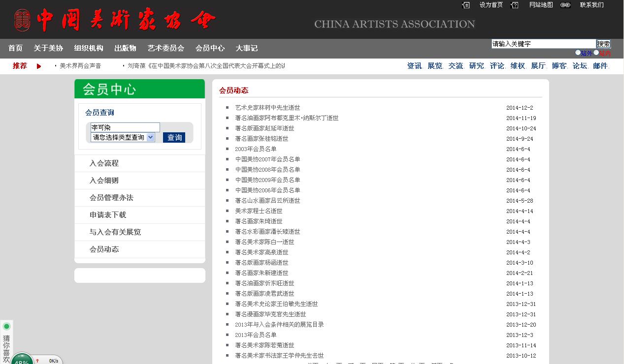Click the green 48% memory ball widget

(22, 360)
